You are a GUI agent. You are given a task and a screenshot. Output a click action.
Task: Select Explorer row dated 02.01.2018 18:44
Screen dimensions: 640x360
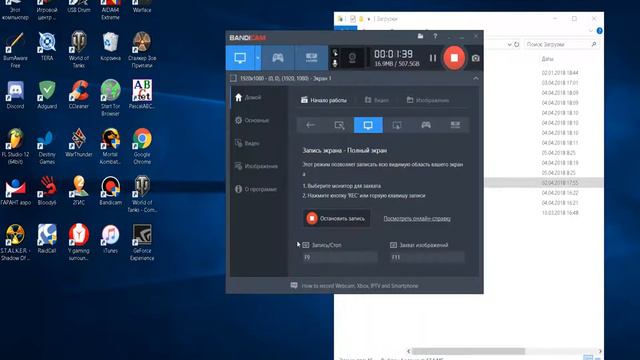560,73
